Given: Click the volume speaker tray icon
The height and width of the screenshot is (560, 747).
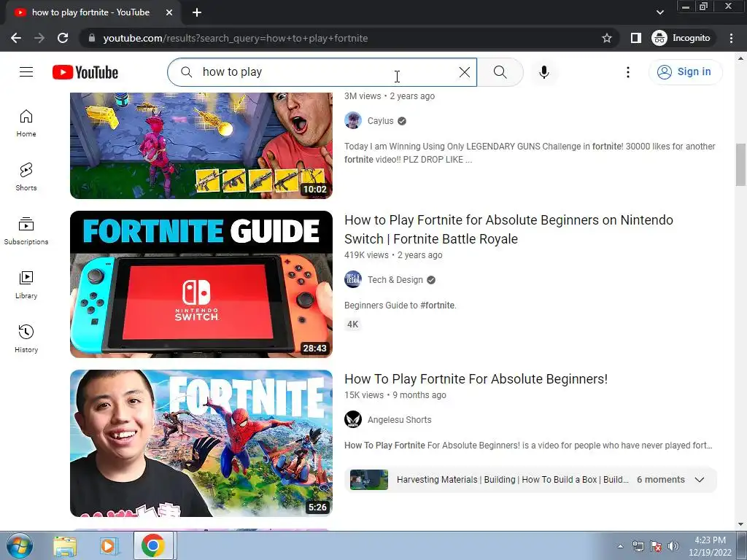Looking at the screenshot, I should pyautogui.click(x=673, y=546).
